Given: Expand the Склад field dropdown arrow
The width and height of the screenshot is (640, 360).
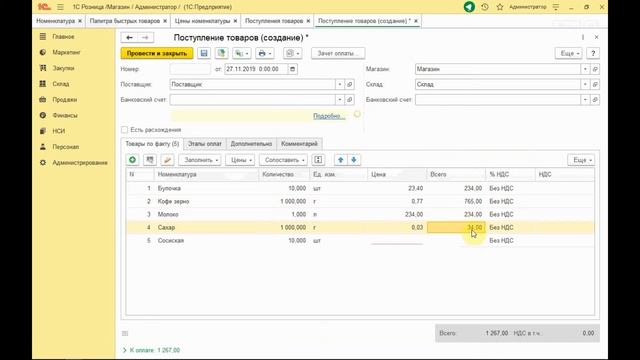Looking at the screenshot, I should point(585,84).
